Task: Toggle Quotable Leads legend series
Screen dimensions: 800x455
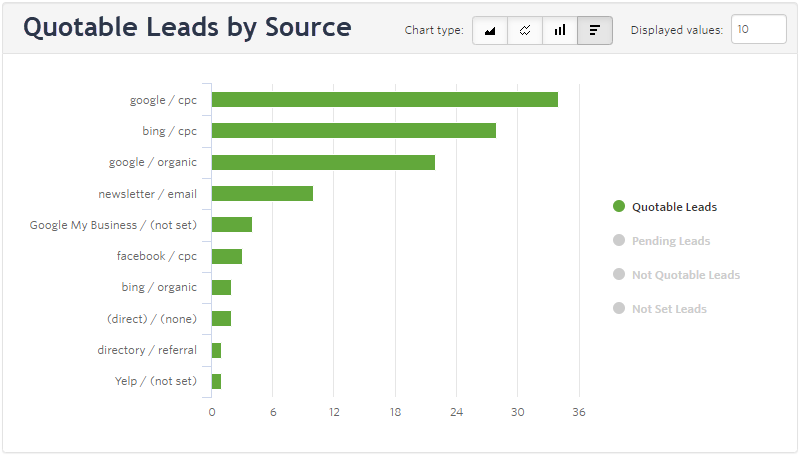Action: pos(665,207)
